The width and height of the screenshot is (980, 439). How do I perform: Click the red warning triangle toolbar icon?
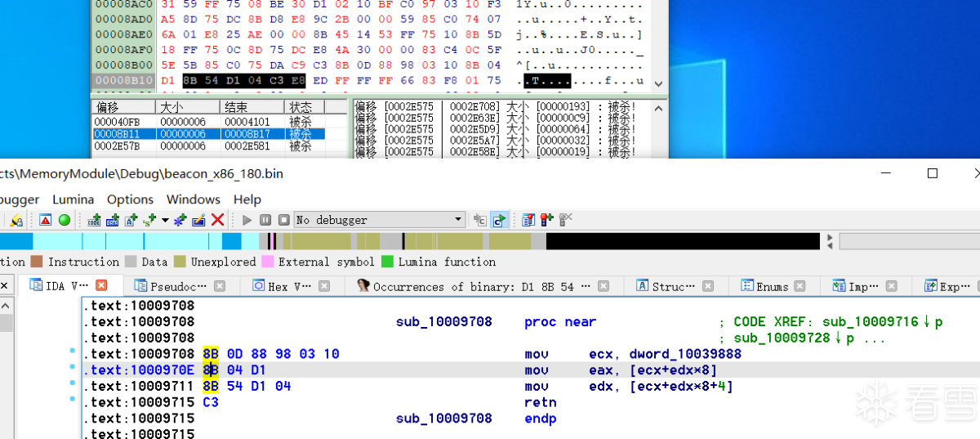(45, 220)
